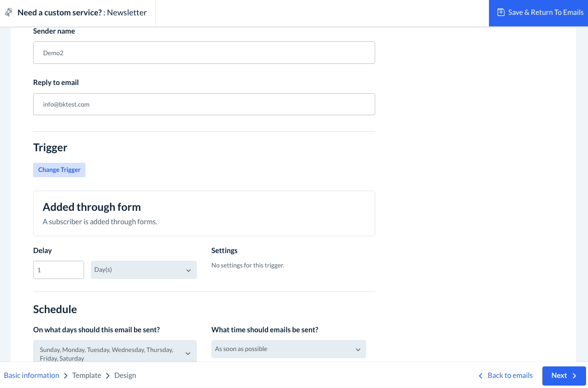The image size is (588, 388).
Task: Proceed with the Next button
Action: click(x=564, y=376)
